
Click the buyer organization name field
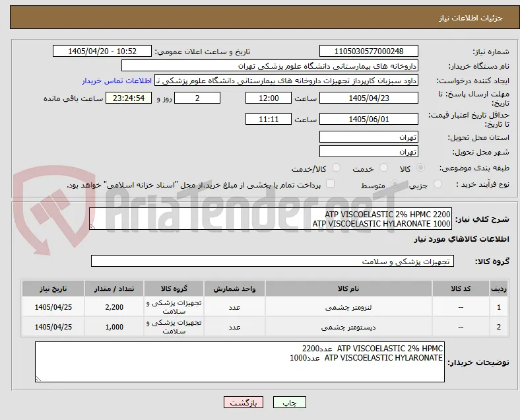tap(270, 65)
